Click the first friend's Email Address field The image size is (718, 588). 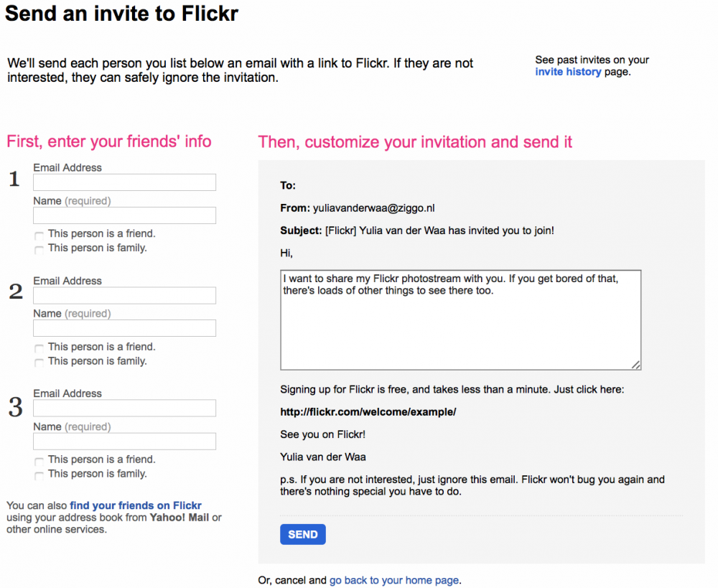point(124,182)
